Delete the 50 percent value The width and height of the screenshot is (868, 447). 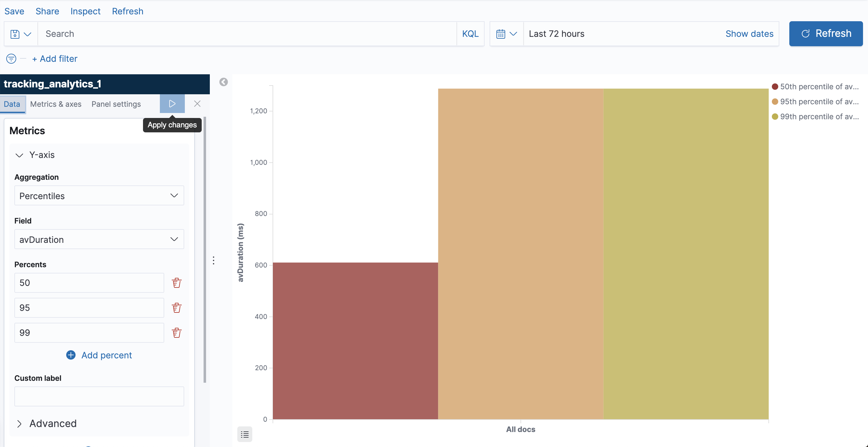[176, 282]
